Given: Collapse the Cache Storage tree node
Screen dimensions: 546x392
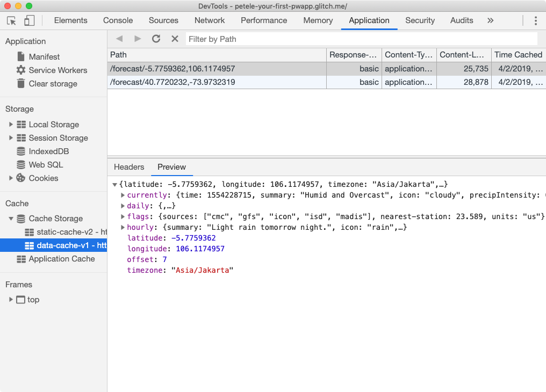Looking at the screenshot, I should click(11, 219).
